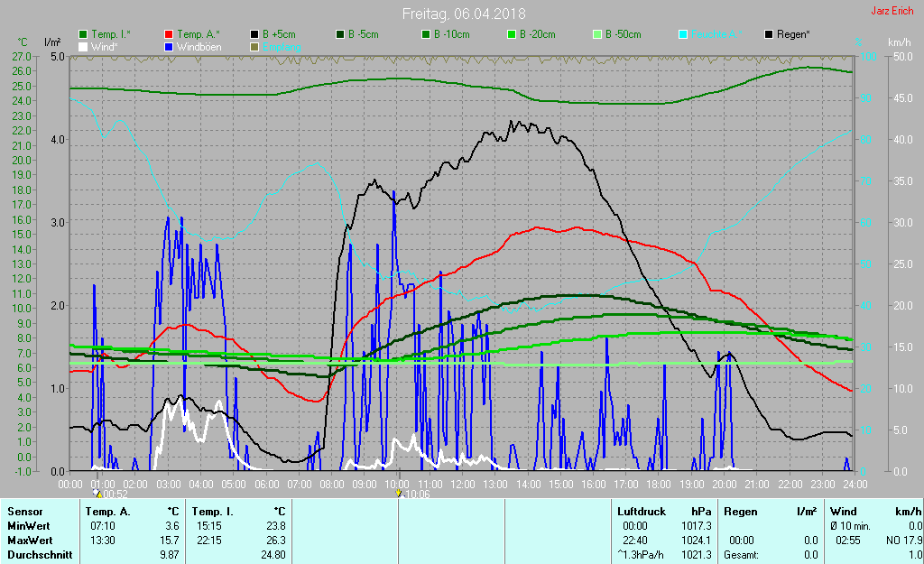Screen dimensions: 924x564
Task: Click the 'Regen' column header in the table
Action: click(x=740, y=512)
